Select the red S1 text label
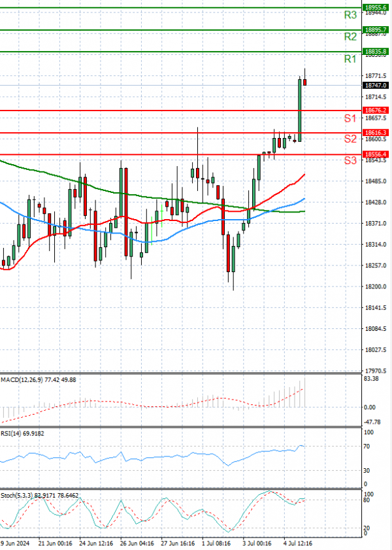 pos(350,118)
